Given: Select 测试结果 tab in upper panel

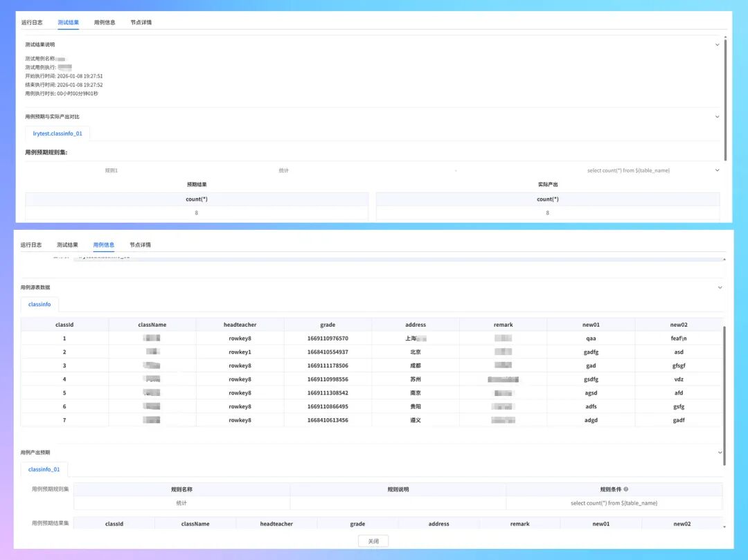Looking at the screenshot, I should 68,22.
